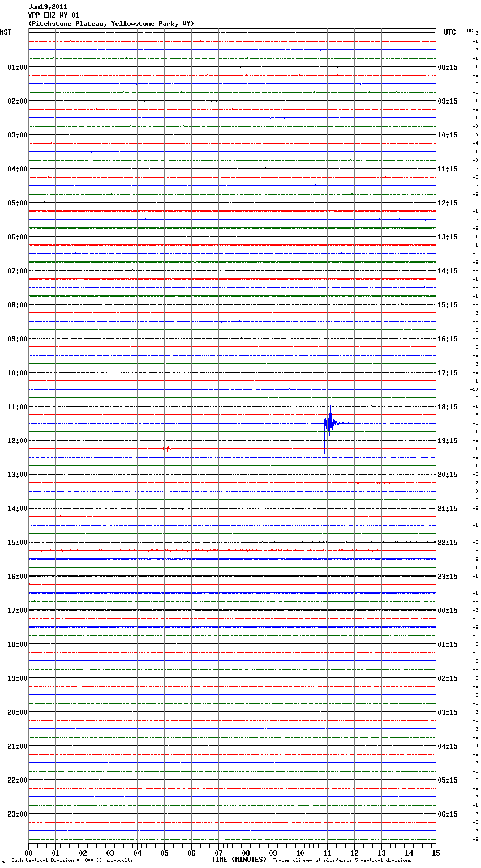Select the 13:00 MST time label
This screenshot has width=481, height=868.
point(17,475)
